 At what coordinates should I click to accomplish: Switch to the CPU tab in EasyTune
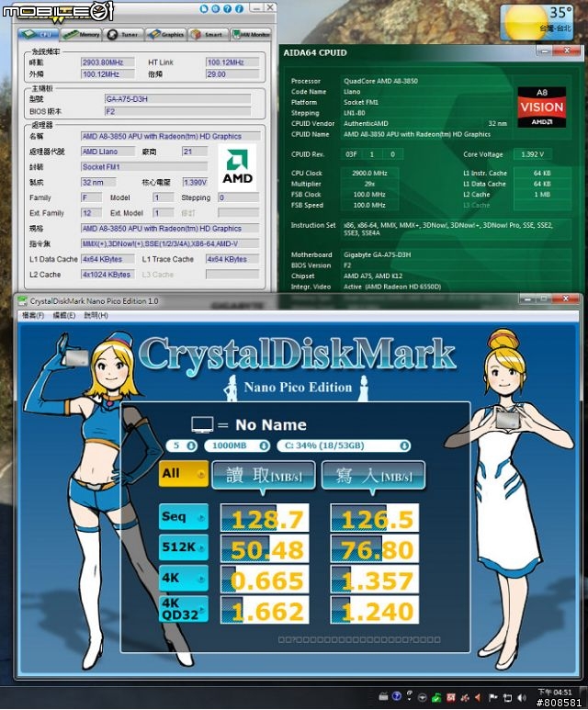click(x=38, y=34)
